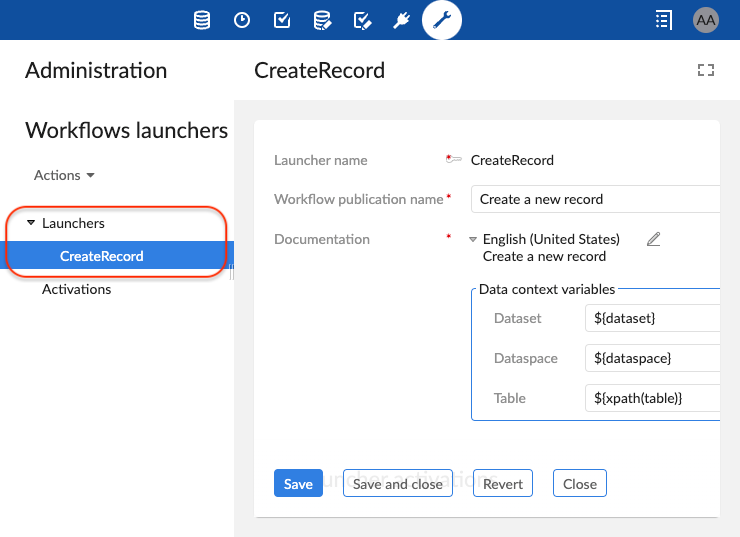Click the AA user avatar

705,20
